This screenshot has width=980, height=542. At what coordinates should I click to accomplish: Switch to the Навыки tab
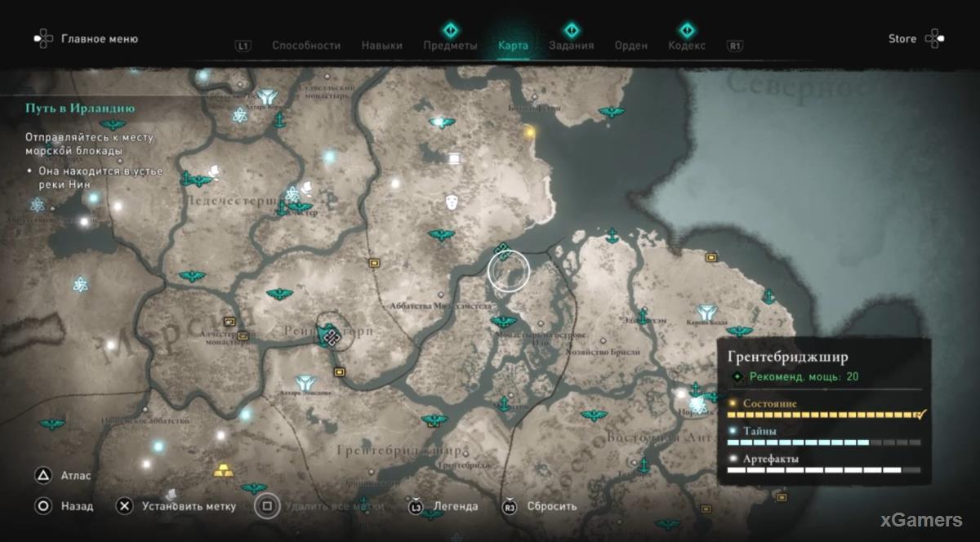382,46
